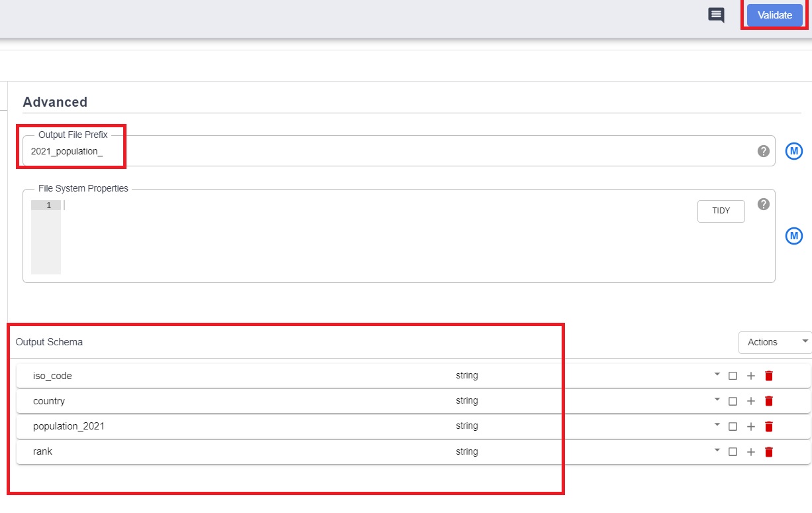
Task: Add a new field below iso_code
Action: pyautogui.click(x=751, y=375)
